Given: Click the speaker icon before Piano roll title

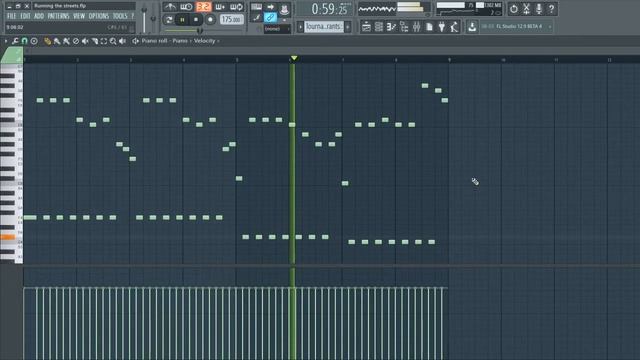Looking at the screenshot, I should pyautogui.click(x=135, y=41).
